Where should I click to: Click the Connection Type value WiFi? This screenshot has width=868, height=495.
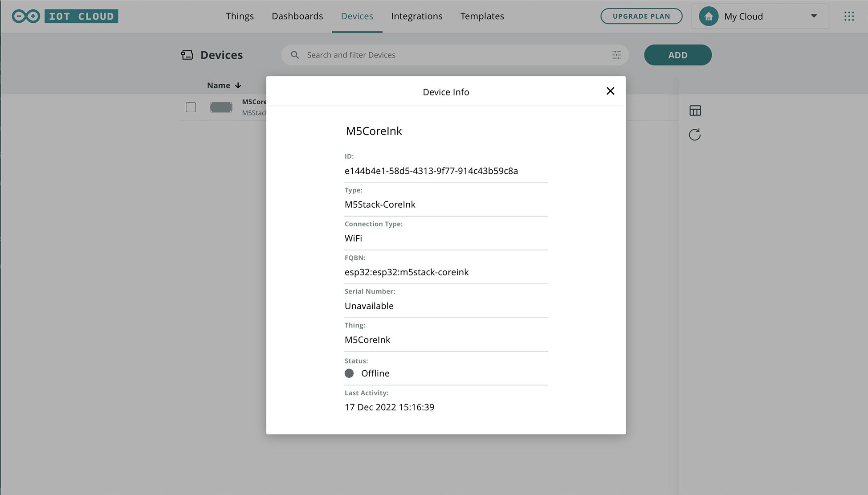coord(353,238)
